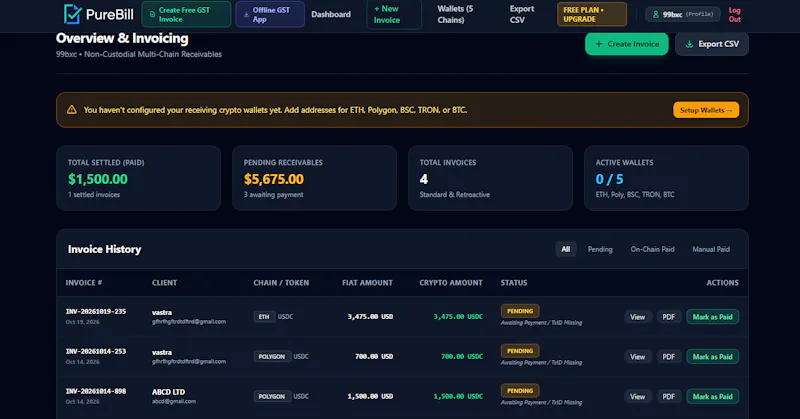Mark INV-20261019-235 as paid
The image size is (800, 419).
click(x=712, y=317)
